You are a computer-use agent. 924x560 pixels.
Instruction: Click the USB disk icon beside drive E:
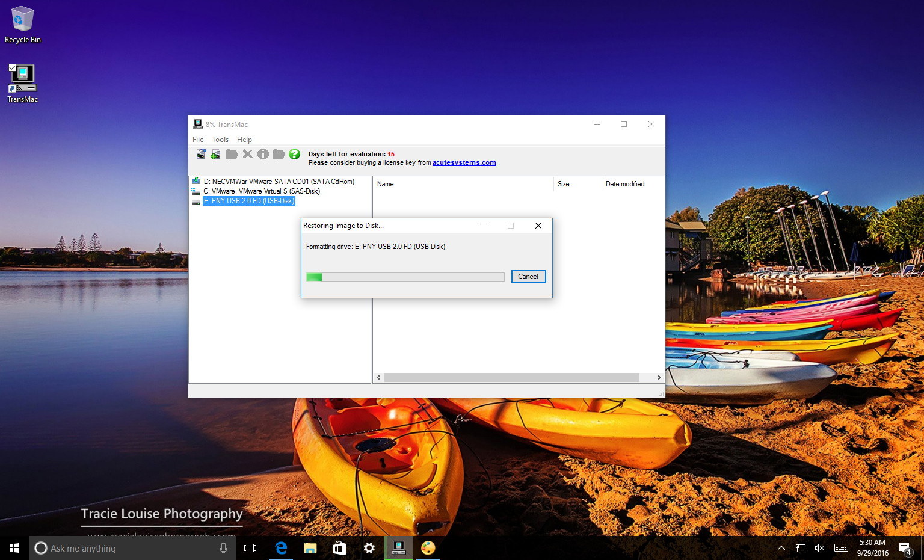196,201
